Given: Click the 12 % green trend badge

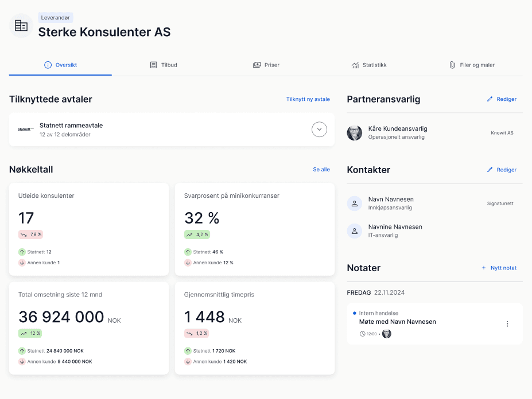Looking at the screenshot, I should 30,333.
